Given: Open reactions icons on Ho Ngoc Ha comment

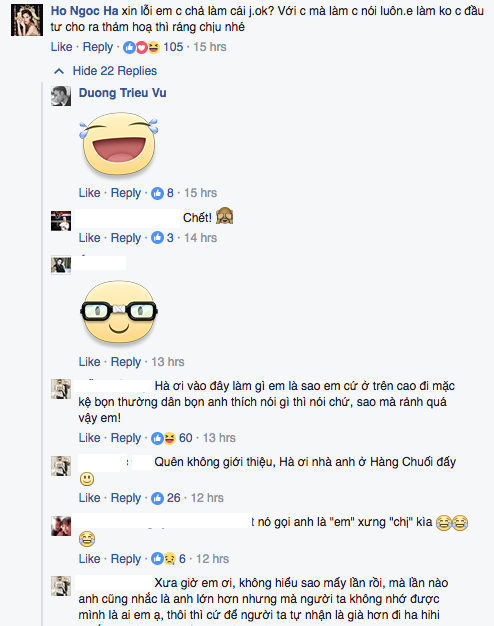Looking at the screenshot, I should 141,47.
